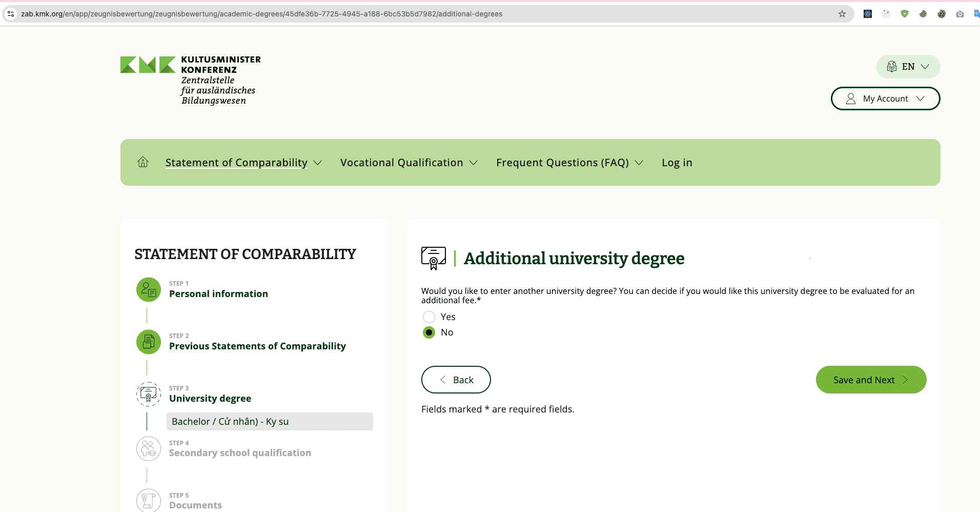Click the Save and Next button
Viewport: 980px width, 512px height.
870,380
